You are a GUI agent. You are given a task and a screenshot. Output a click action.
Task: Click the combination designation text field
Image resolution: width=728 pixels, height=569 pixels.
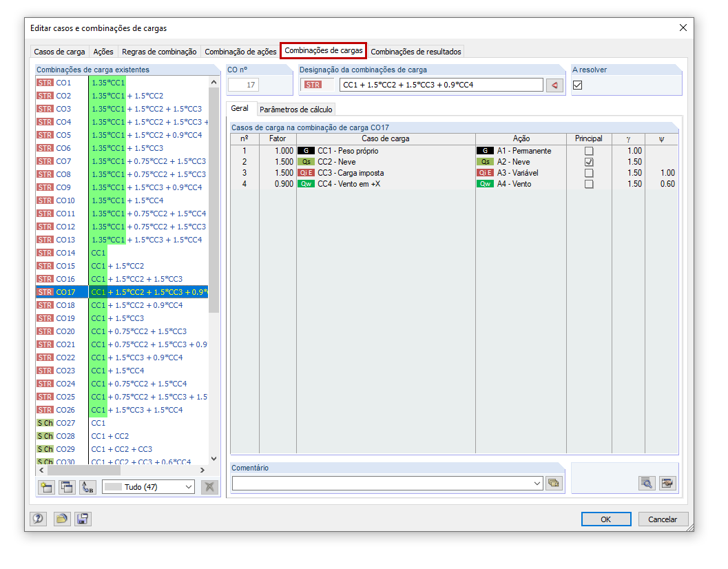(x=441, y=85)
